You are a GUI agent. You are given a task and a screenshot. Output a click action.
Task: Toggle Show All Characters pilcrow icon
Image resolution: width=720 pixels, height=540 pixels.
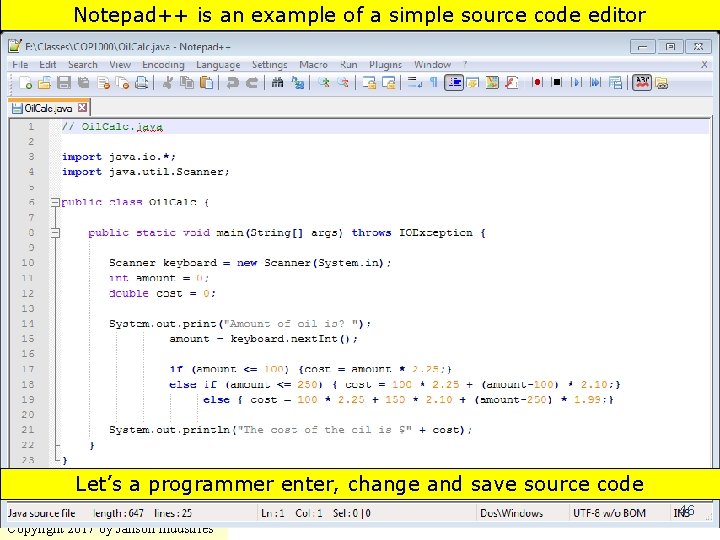pyautogui.click(x=433, y=83)
